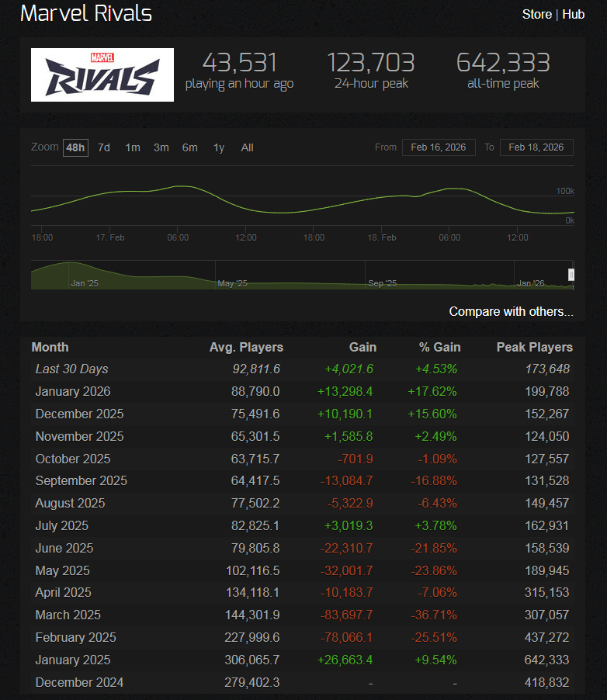Viewport: 607px width, 700px height.
Task: Select the 6m zoom option
Action: click(190, 147)
